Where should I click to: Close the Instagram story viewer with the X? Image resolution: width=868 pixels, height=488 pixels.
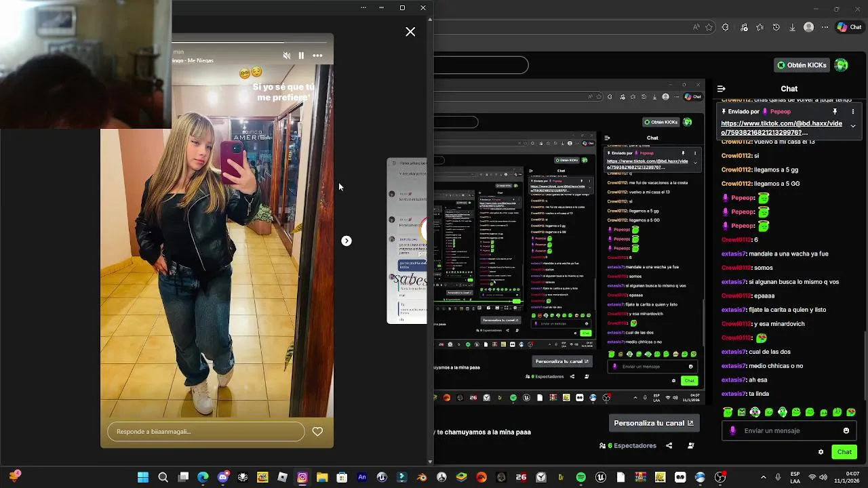click(410, 32)
